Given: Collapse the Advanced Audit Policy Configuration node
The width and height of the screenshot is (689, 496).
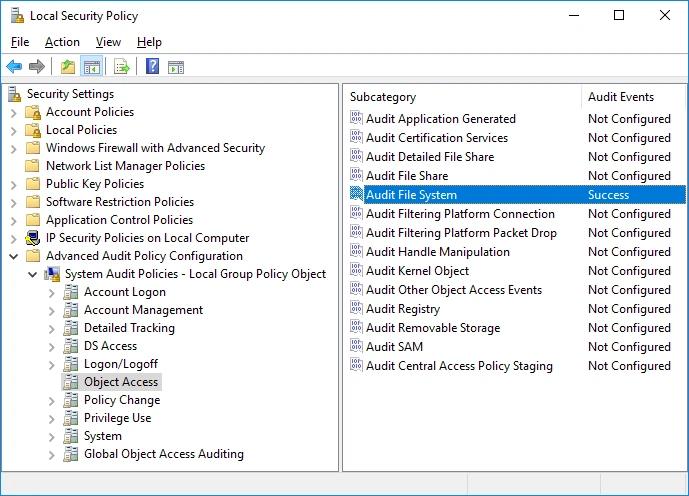Looking at the screenshot, I should click(14, 256).
